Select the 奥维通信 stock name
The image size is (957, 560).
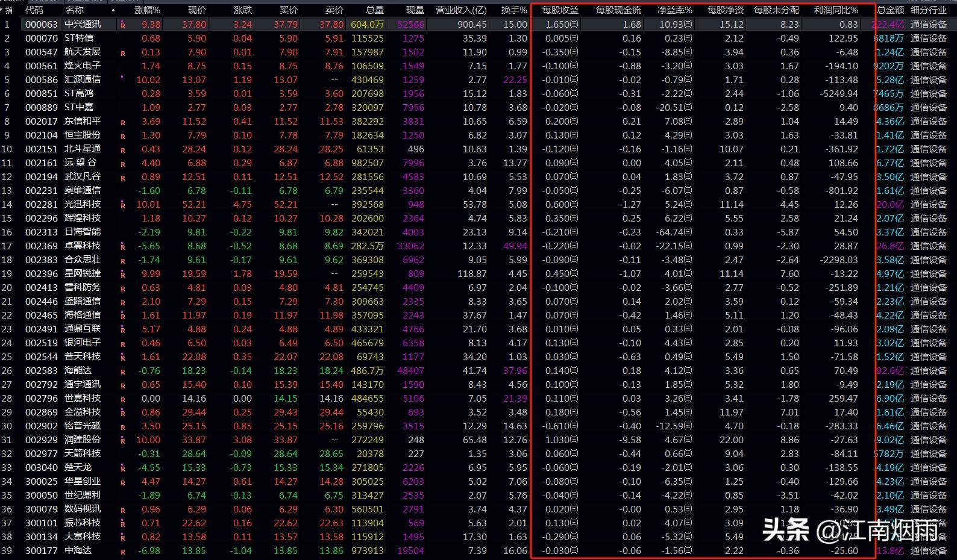(83, 190)
